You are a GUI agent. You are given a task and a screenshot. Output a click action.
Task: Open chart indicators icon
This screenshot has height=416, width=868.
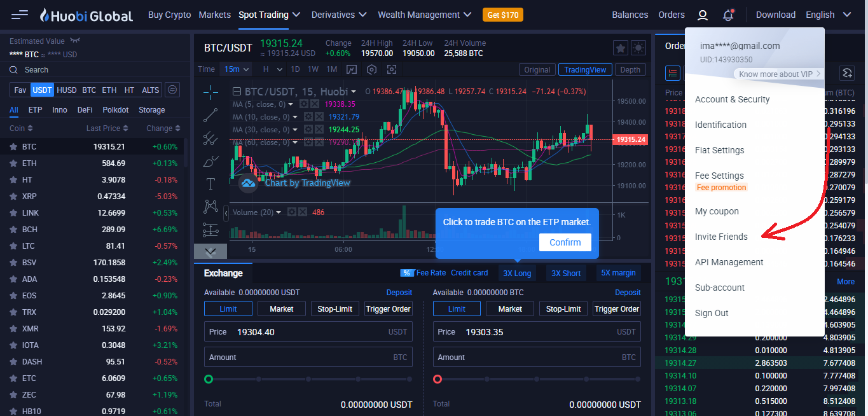[x=352, y=69]
